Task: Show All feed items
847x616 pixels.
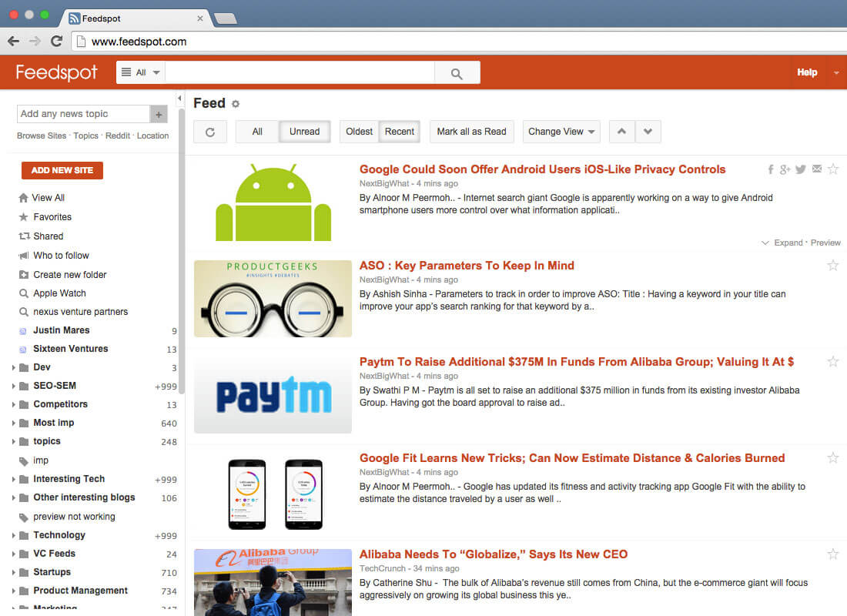Action: point(257,132)
